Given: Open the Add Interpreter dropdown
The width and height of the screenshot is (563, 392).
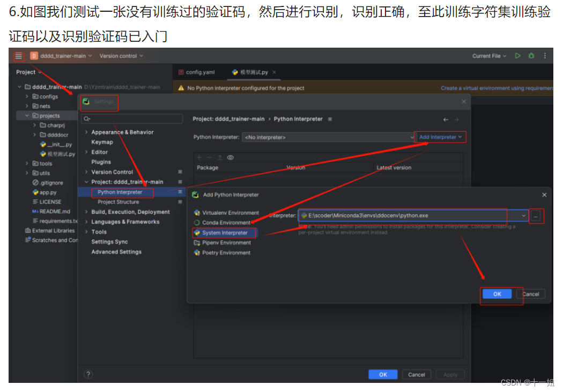Looking at the screenshot, I should point(440,137).
